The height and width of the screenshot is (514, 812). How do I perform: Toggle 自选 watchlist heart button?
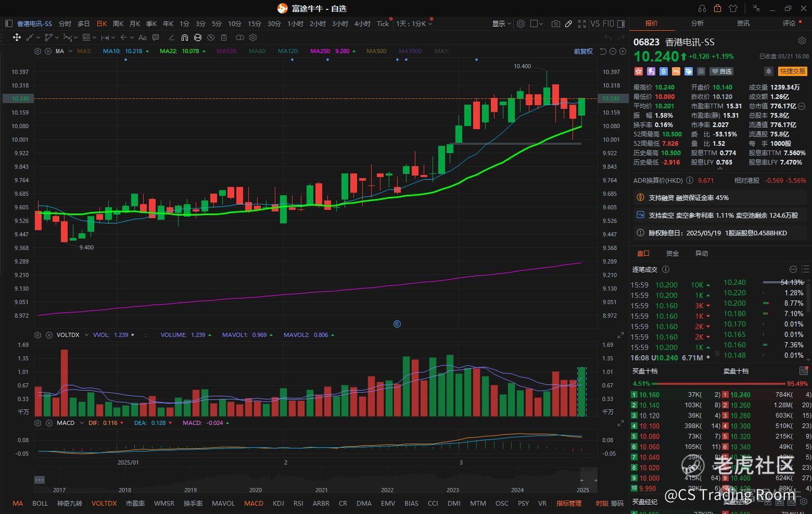pyautogui.click(x=722, y=71)
